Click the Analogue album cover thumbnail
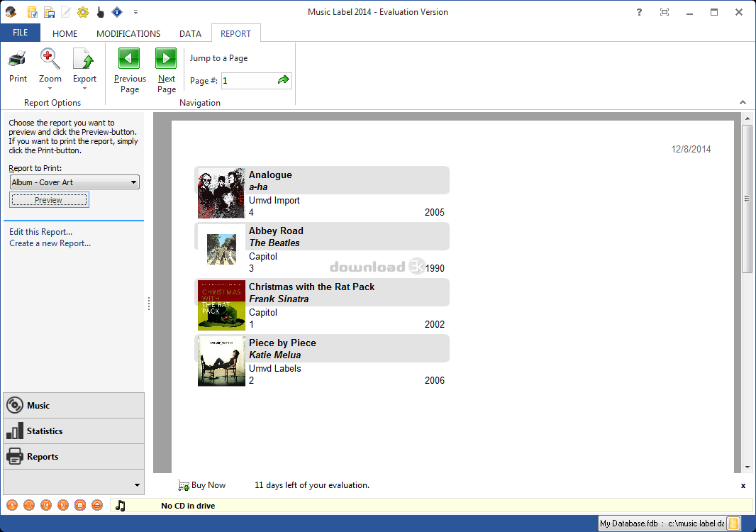This screenshot has height=532, width=756. [x=221, y=194]
